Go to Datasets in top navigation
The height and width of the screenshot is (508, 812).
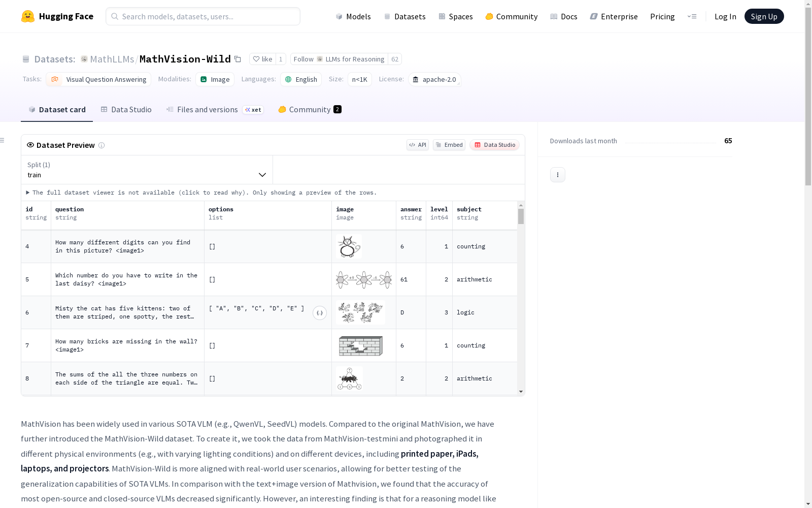404,16
